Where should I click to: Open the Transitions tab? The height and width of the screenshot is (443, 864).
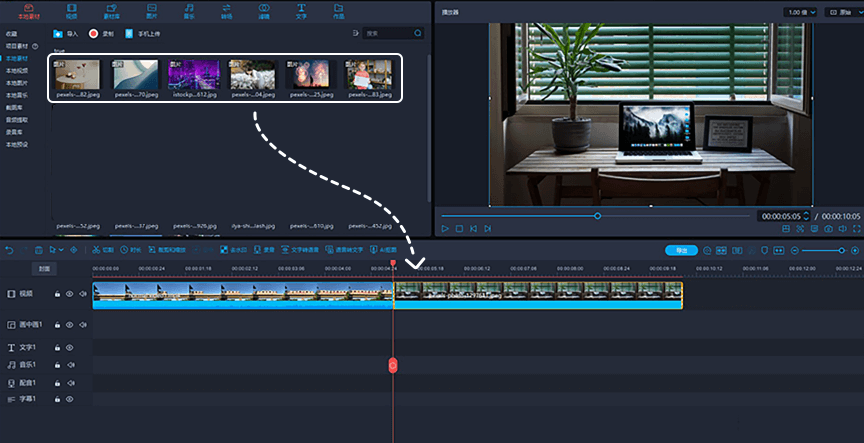pos(226,11)
